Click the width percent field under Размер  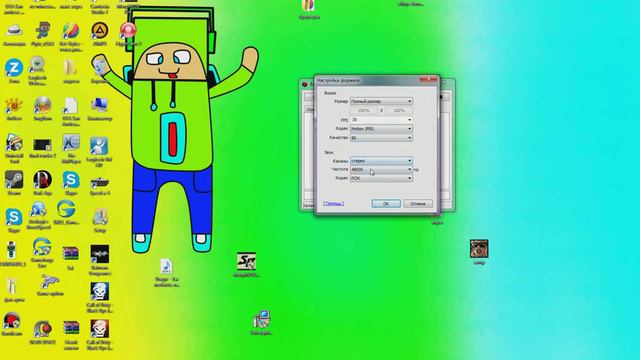tap(364, 111)
